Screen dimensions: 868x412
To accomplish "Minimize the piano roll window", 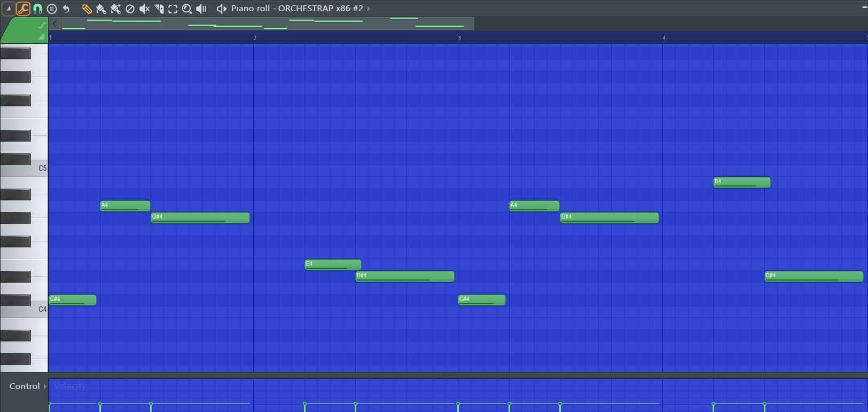I will pos(864,7).
